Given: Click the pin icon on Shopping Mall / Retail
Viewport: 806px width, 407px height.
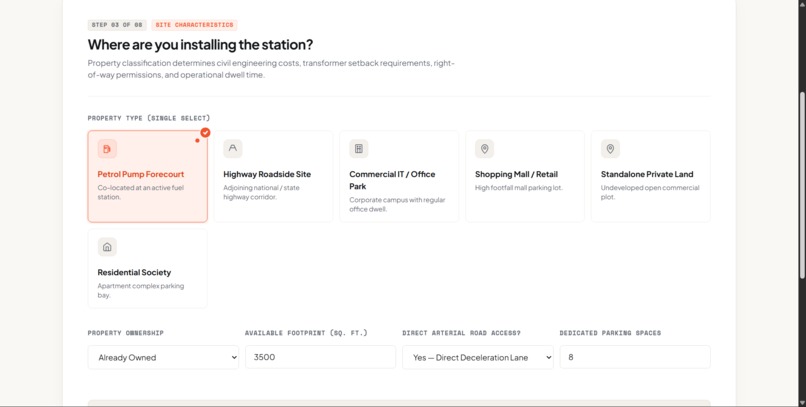Looking at the screenshot, I should [x=484, y=149].
